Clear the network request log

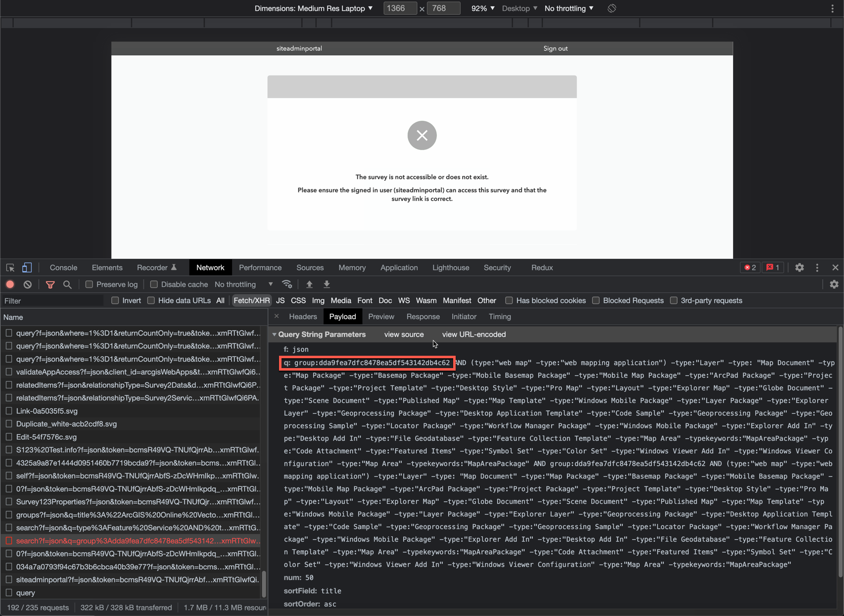27,284
